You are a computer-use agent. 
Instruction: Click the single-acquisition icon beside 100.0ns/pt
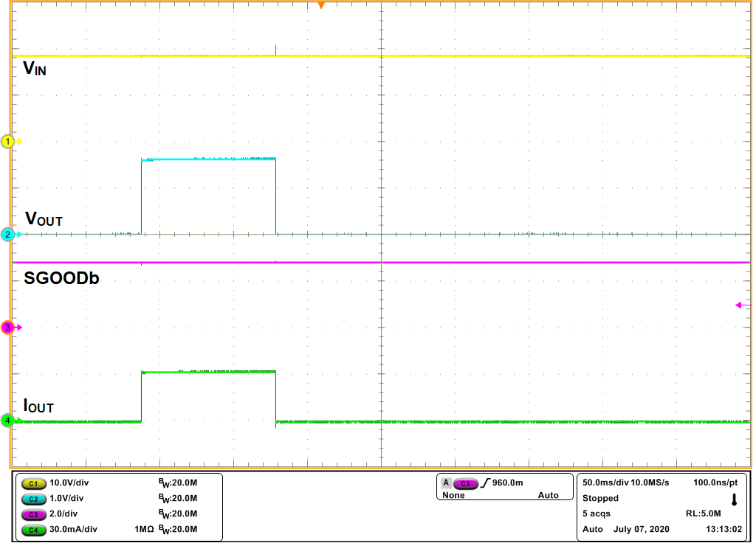(x=733, y=499)
